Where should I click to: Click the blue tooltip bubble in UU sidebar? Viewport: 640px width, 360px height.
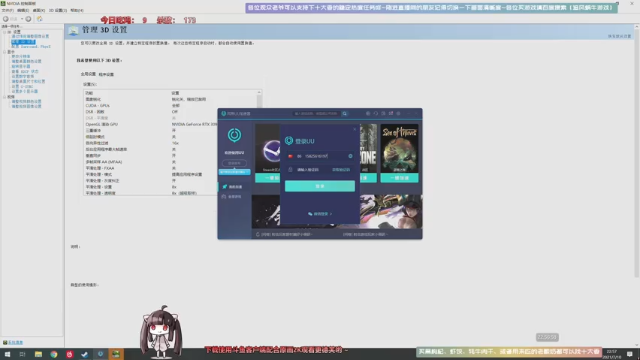(234, 172)
